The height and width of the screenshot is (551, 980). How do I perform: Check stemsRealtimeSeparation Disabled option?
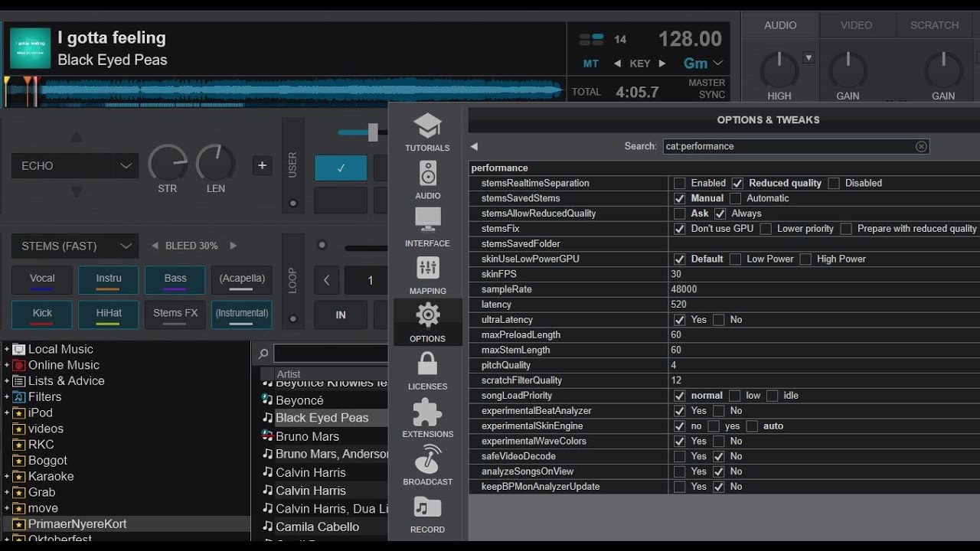pos(834,183)
